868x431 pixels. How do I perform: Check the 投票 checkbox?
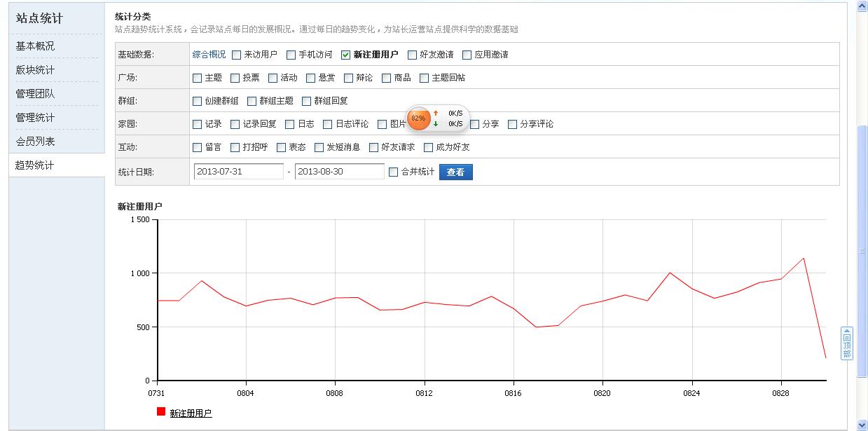click(235, 78)
